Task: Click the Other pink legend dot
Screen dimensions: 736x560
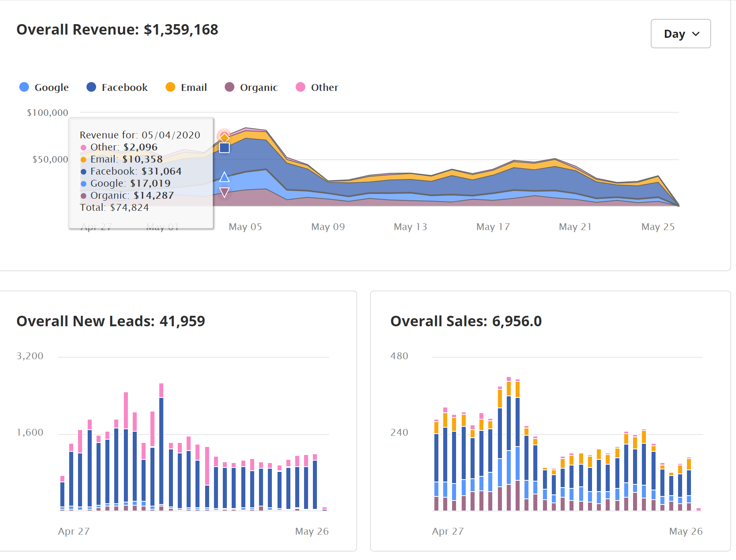Action: click(x=300, y=87)
